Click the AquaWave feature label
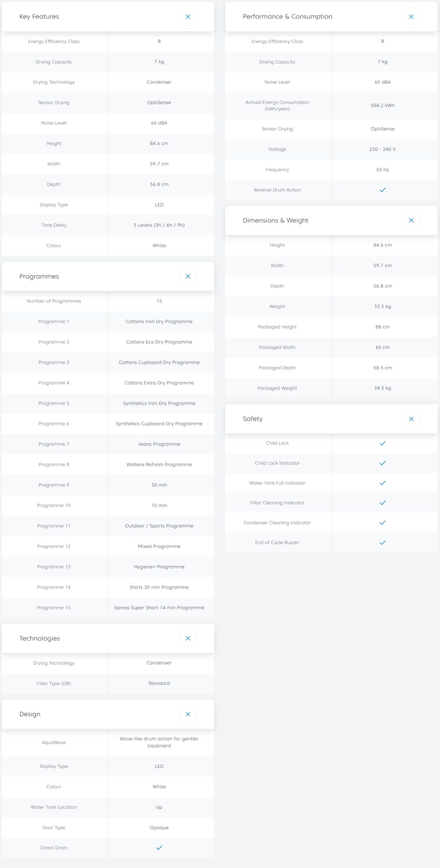440x868 pixels. (x=54, y=742)
